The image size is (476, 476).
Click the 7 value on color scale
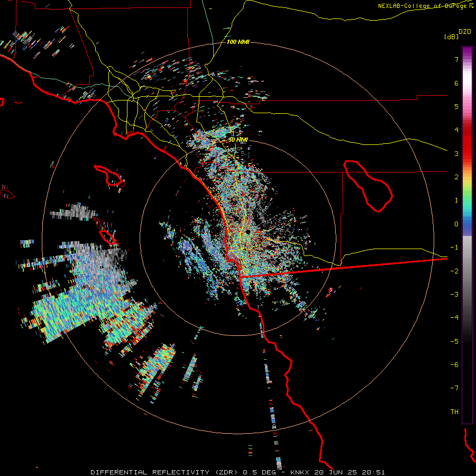[x=456, y=59]
